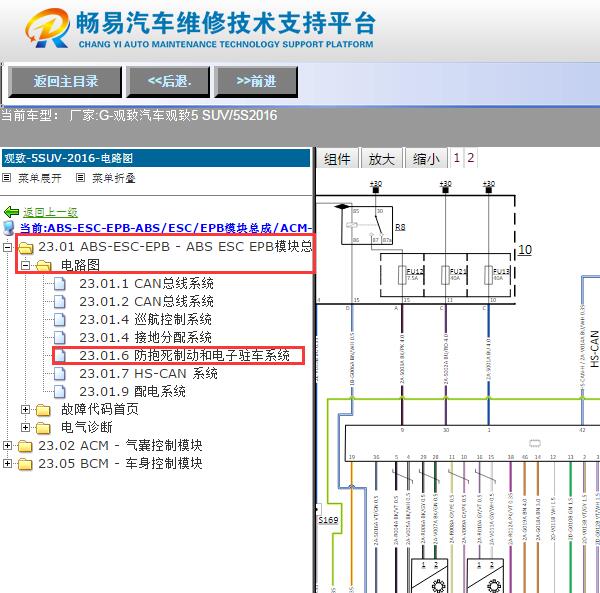Screen dimensions: 600x593
Task: Click the 缩小 zoom-out tab
Action: point(426,158)
